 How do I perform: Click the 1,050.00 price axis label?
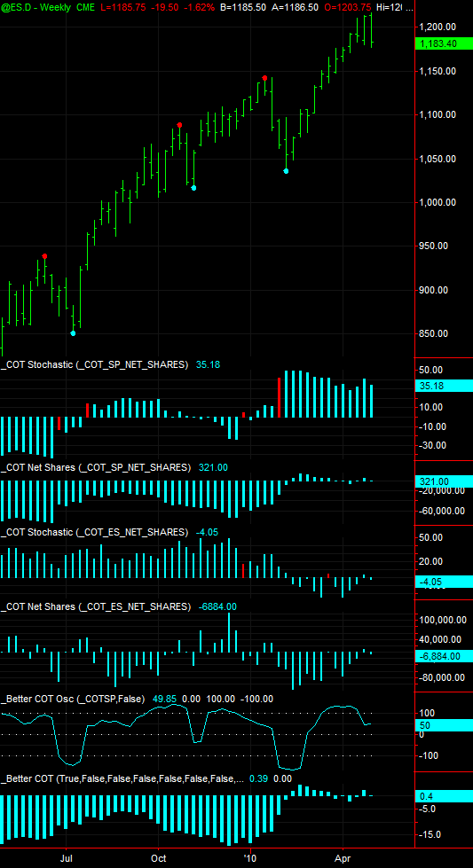tap(438, 159)
